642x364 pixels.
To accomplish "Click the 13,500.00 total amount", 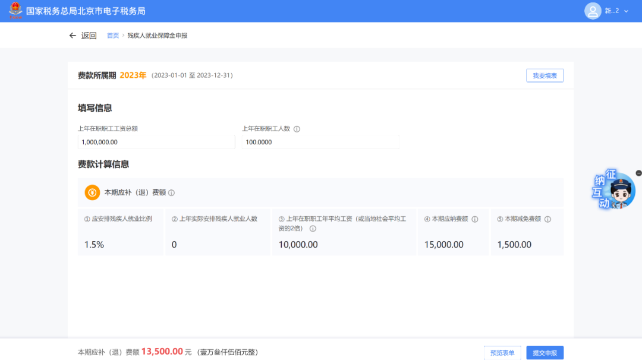I will coord(162,352).
